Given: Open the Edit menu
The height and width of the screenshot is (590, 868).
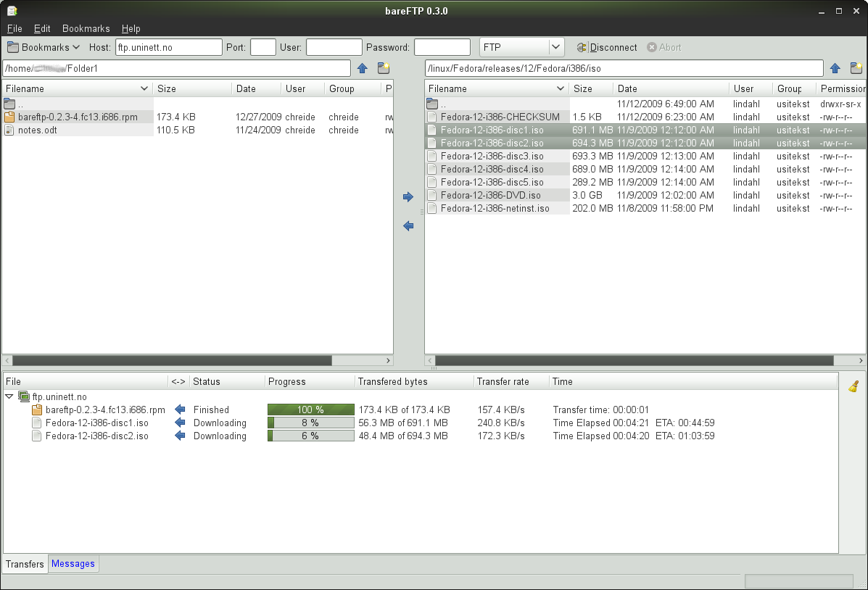Looking at the screenshot, I should coord(42,29).
